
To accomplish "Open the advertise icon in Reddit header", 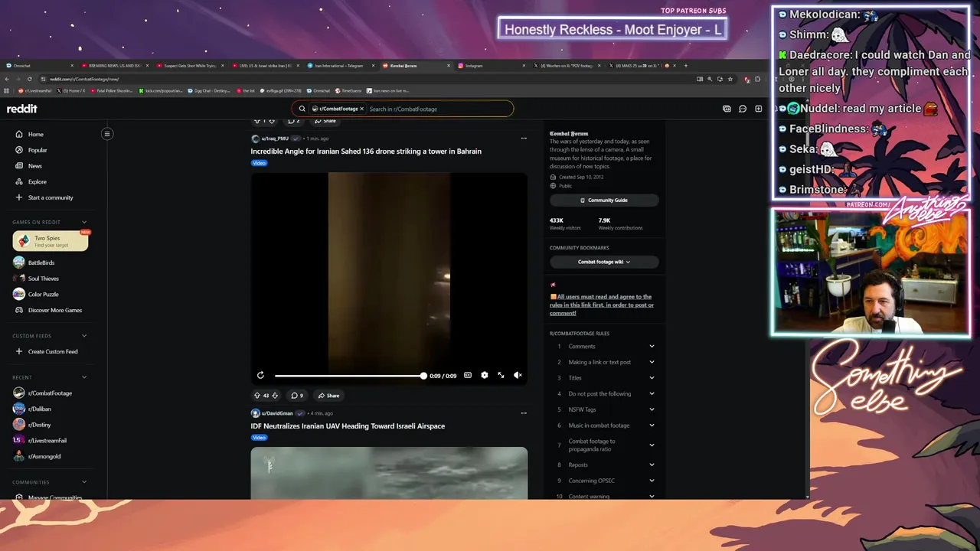I will coord(727,109).
